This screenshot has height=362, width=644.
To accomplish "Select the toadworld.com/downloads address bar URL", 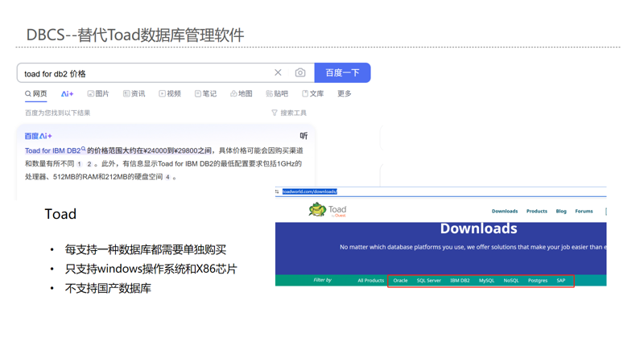I will tap(310, 191).
